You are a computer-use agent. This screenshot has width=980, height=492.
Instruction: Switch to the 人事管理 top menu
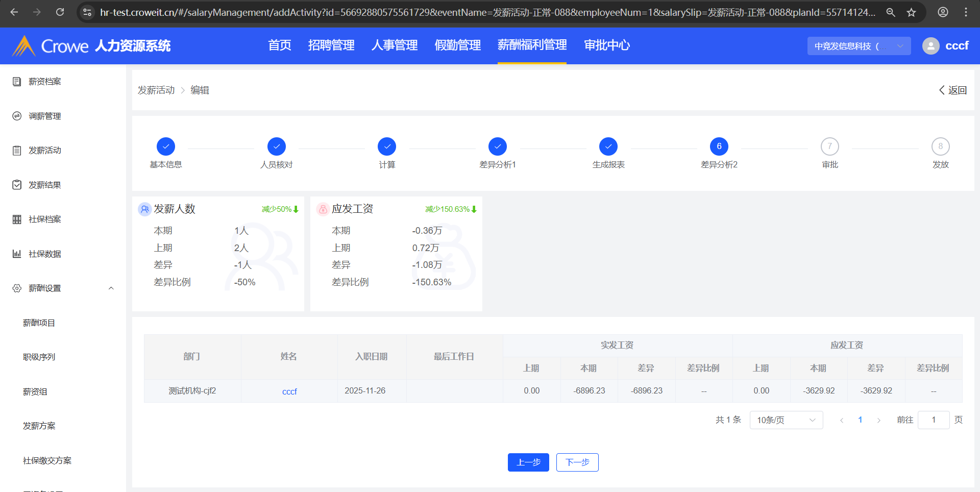click(395, 45)
